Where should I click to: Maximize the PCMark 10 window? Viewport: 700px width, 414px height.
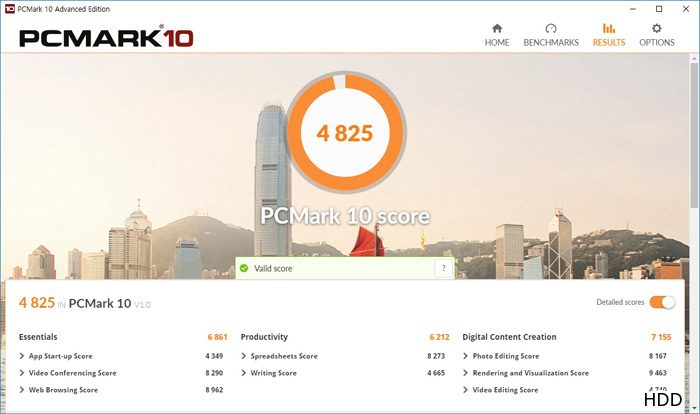tap(659, 9)
